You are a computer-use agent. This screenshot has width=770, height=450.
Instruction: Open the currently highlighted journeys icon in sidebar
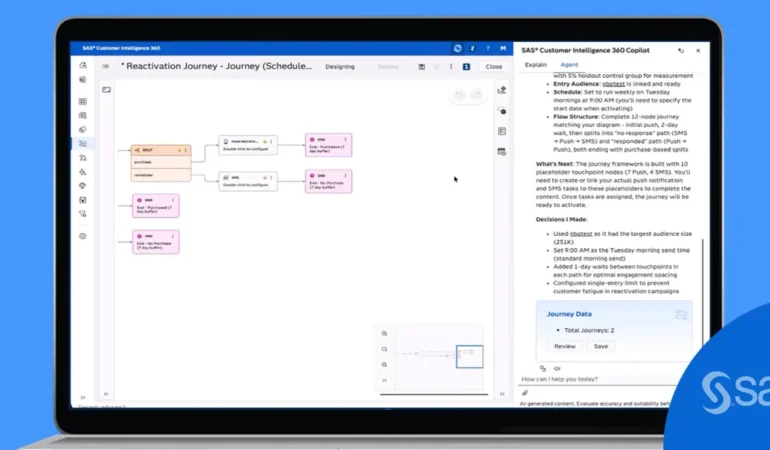coord(82,143)
